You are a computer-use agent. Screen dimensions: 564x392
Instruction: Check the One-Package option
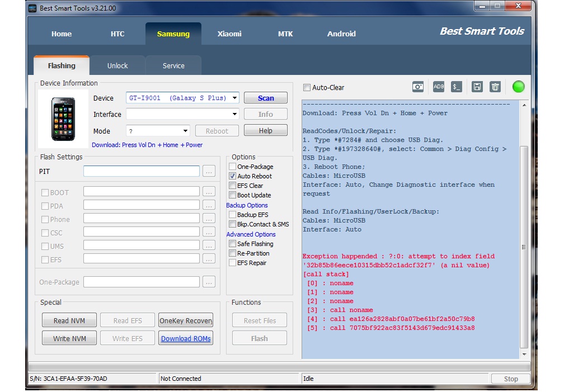pos(232,167)
